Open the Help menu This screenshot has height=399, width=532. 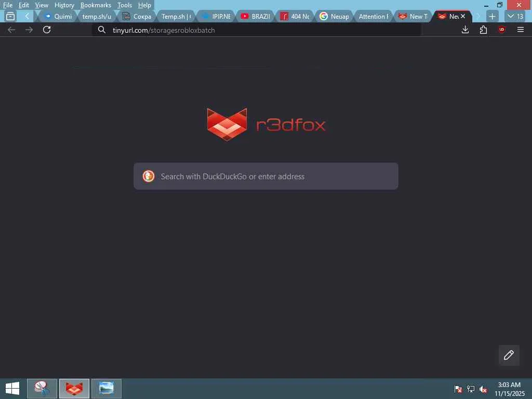[144, 5]
